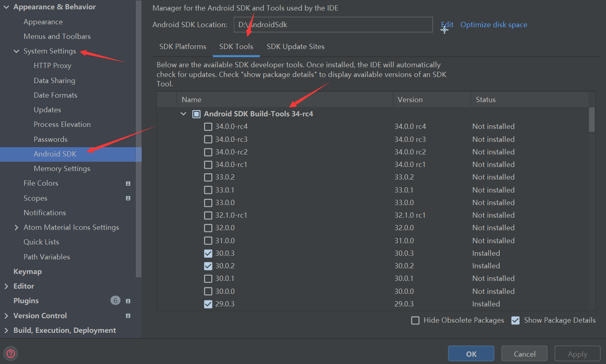Click the Status column header
Viewport: 606px width, 364px height.
[x=529, y=100]
